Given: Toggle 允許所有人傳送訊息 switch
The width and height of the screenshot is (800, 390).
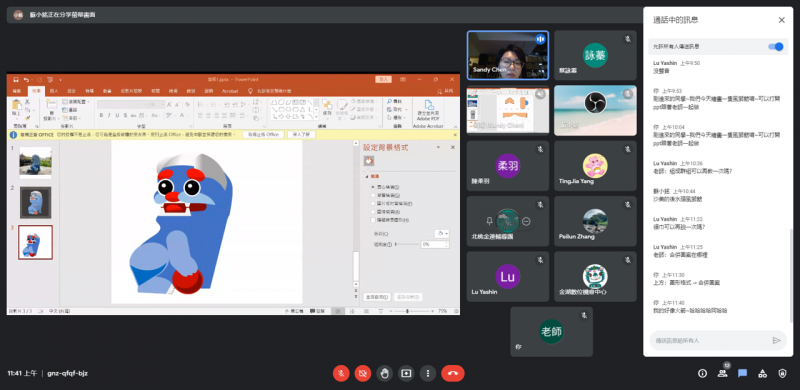Looking at the screenshot, I should [776, 46].
